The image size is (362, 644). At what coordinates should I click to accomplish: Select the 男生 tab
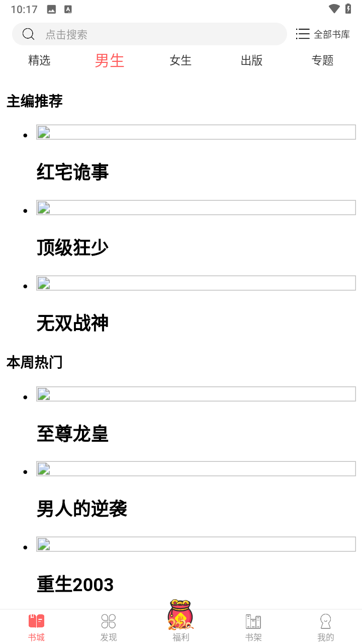click(x=110, y=60)
